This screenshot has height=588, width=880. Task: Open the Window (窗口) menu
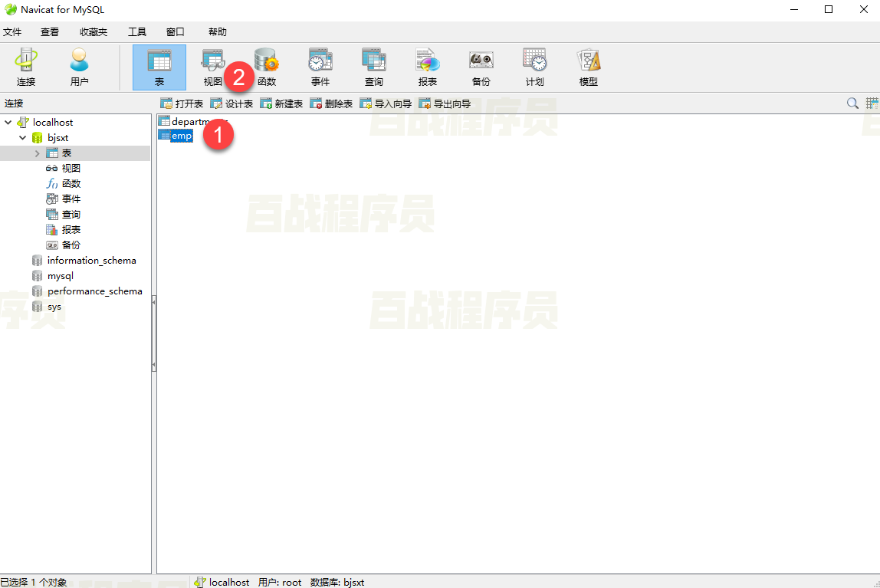pos(175,32)
